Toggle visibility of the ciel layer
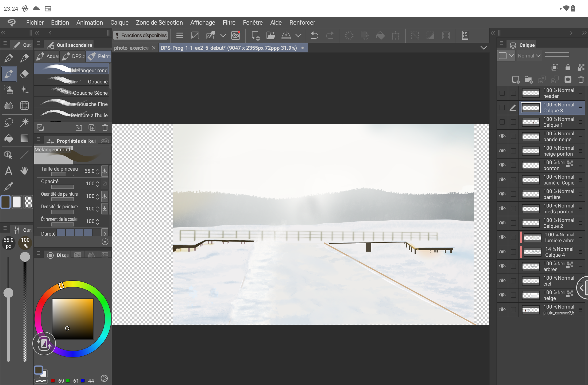Viewport: 588px width, 385px height. tap(502, 281)
